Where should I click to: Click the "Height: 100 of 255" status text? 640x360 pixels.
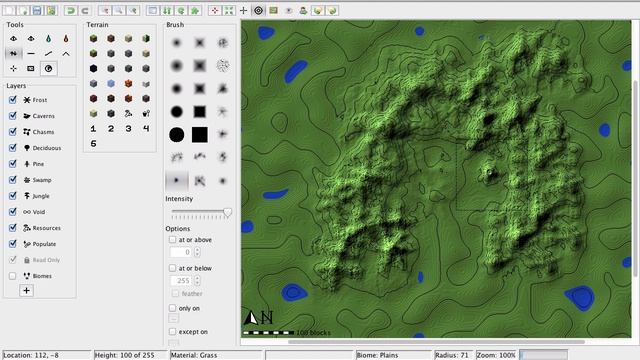click(x=124, y=355)
